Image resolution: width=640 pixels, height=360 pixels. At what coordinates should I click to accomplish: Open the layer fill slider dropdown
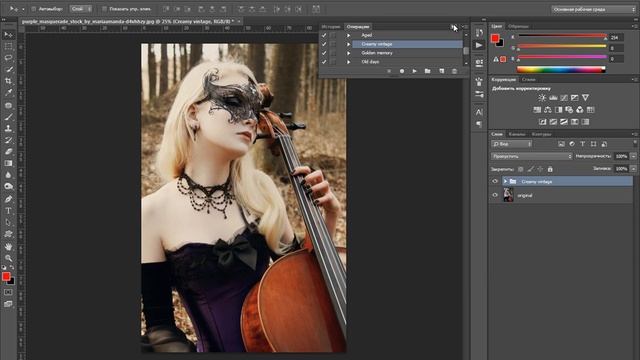pyautogui.click(x=633, y=169)
